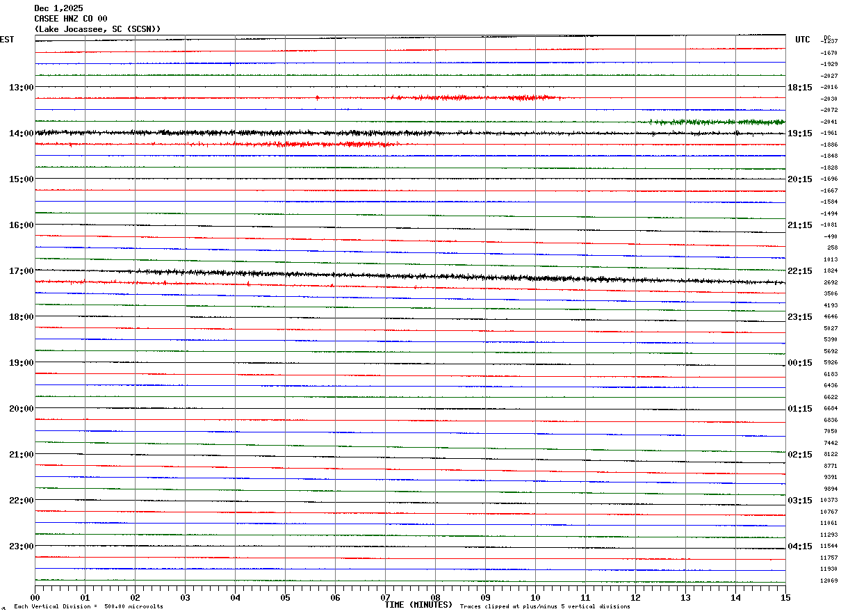Select the '19:00' EST time label
841x616 pixels.
(x=21, y=363)
